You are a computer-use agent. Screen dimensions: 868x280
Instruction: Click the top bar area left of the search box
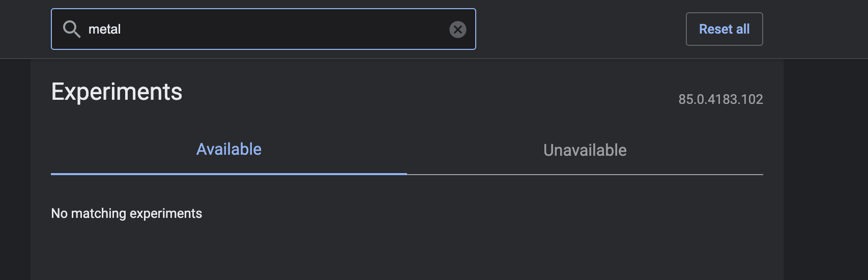tap(25, 29)
